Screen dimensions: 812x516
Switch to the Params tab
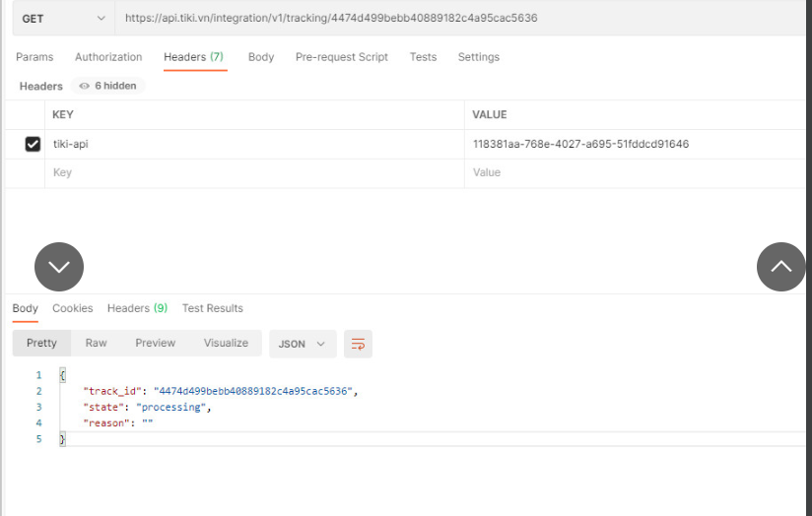click(x=34, y=57)
